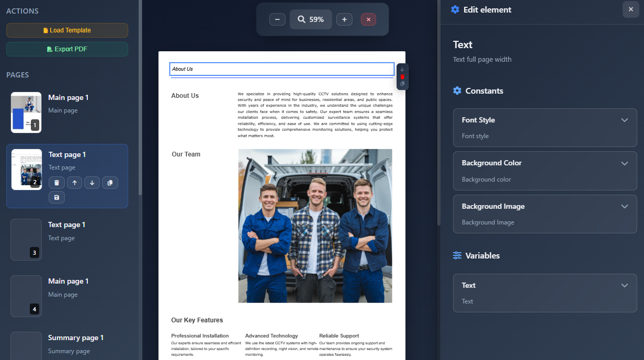This screenshot has height=360, width=644.
Task: Export the document as PDF
Action: 67,49
